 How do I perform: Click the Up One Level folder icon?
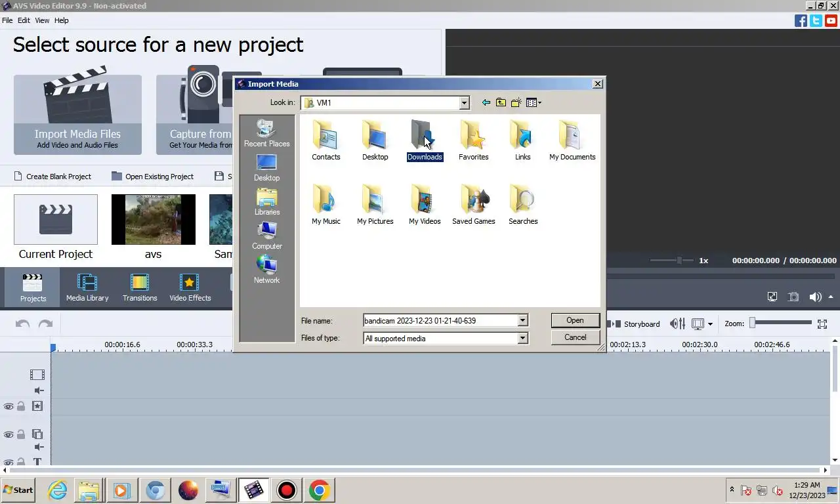501,102
